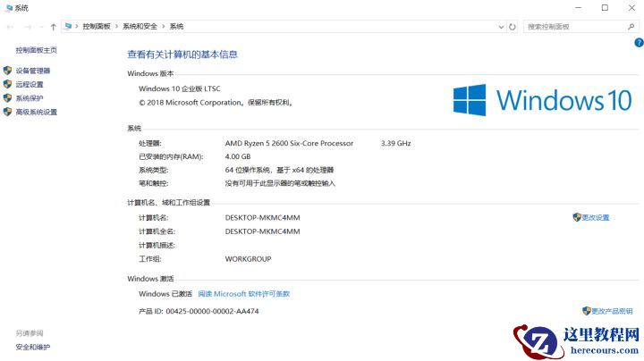Click "Windows 已激活" status text
644x361 pixels.
[x=165, y=294]
